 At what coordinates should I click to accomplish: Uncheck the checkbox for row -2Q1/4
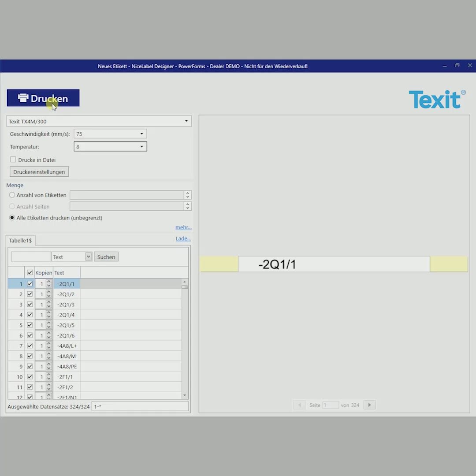pos(30,315)
